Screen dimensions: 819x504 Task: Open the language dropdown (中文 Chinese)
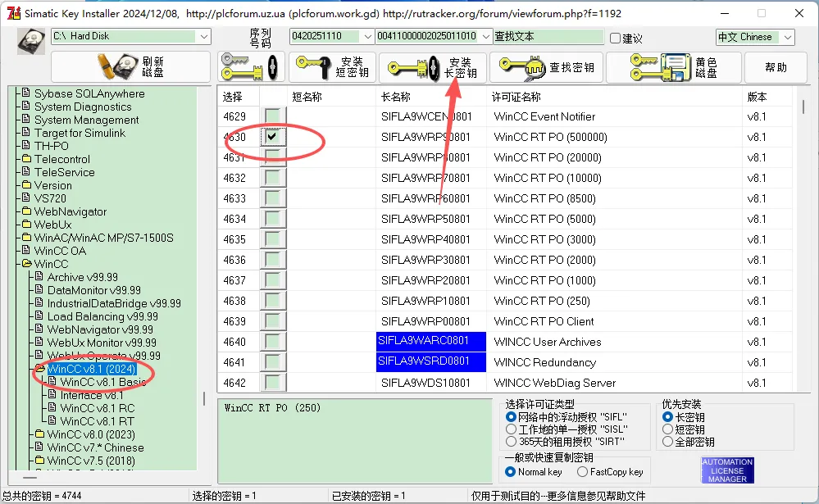click(788, 37)
